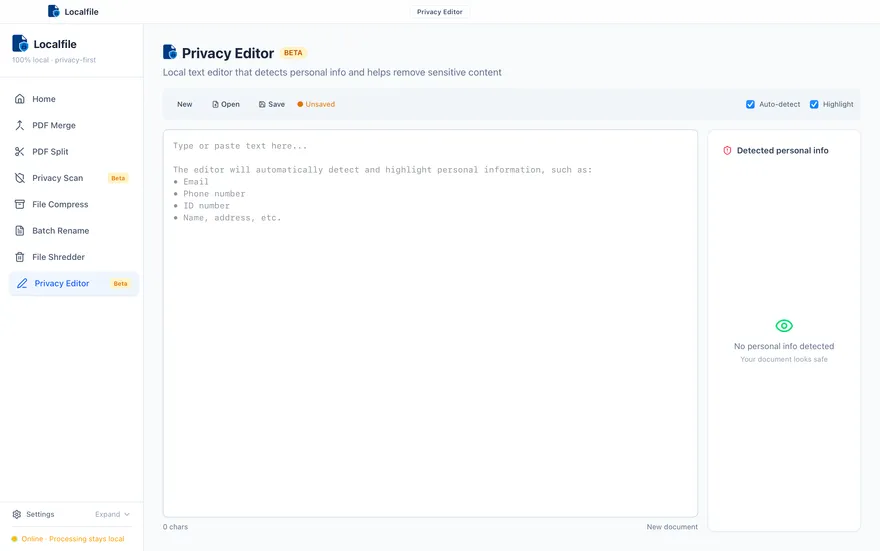Screen dimensions: 880x551
Task: Click the PDF Split scissors icon
Action: pyautogui.click(x=20, y=151)
